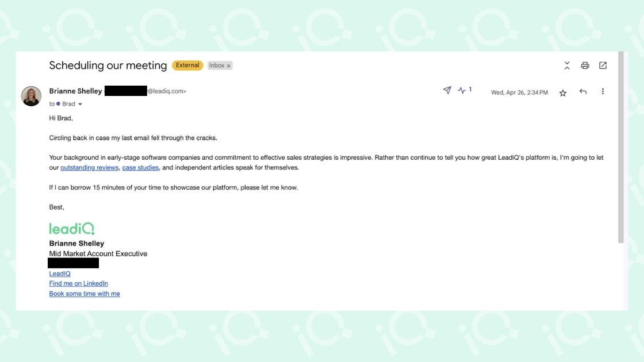Open the outstanding reviews link
Viewport: 644px width, 362px height.
click(90, 167)
